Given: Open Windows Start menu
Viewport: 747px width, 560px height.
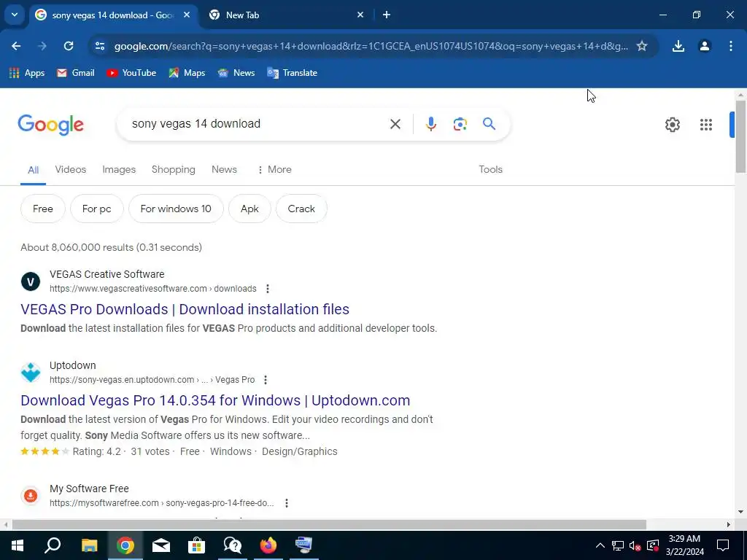Looking at the screenshot, I should [18, 545].
